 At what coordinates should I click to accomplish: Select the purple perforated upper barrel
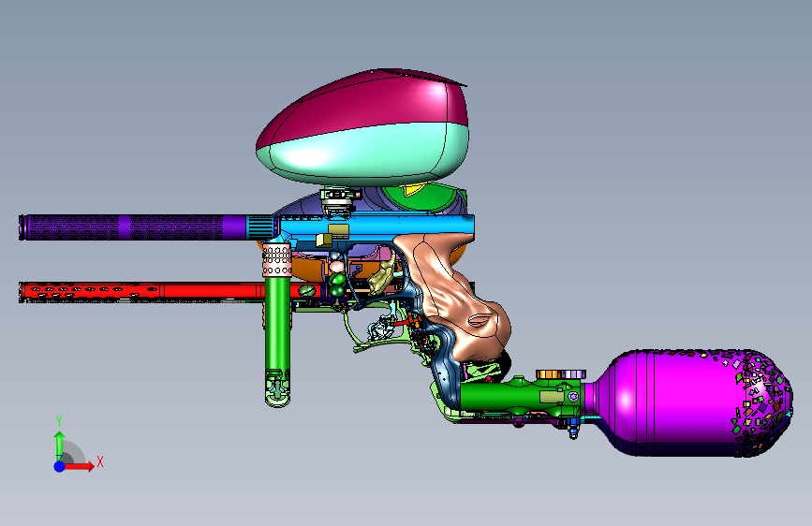[132, 227]
